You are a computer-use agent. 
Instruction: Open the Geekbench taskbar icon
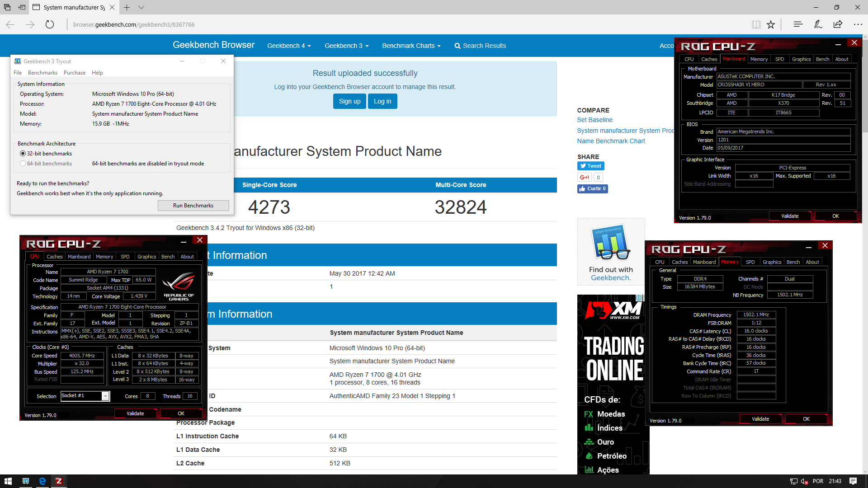coord(26,481)
